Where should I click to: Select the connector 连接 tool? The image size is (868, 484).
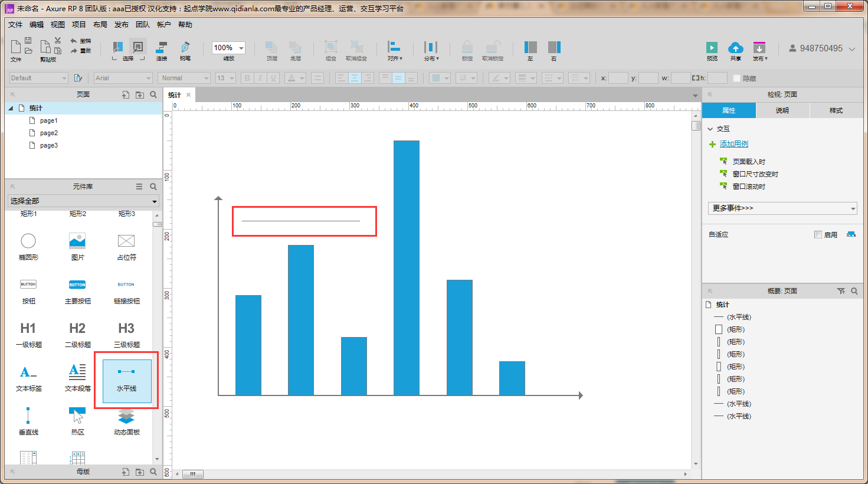[x=162, y=47]
